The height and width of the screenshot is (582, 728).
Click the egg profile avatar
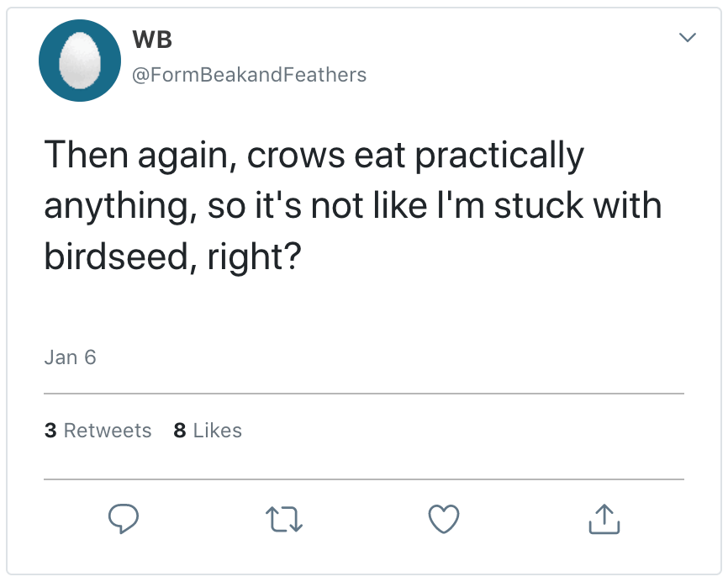81,61
